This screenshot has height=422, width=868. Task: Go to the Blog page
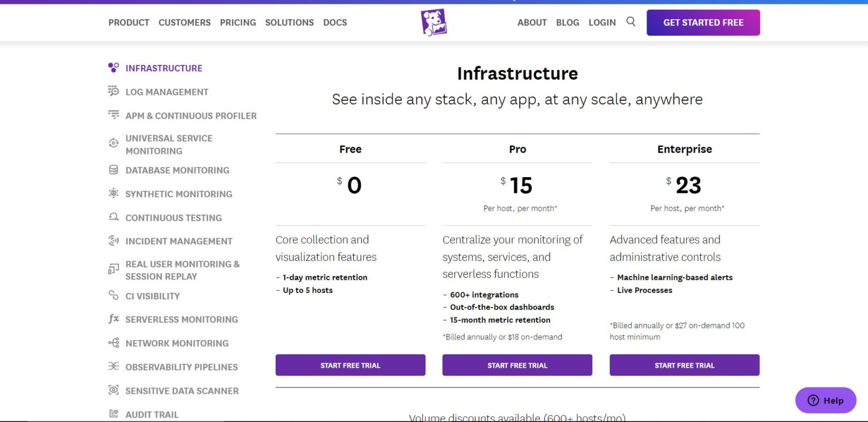[567, 23]
